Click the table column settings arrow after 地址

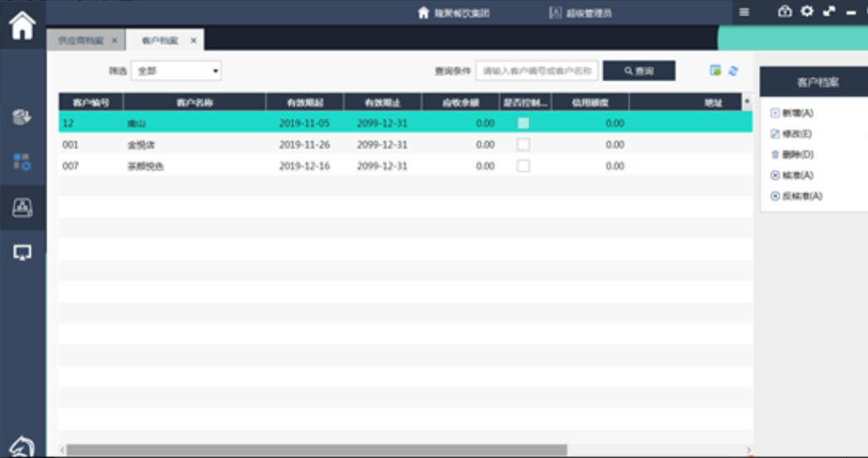[747, 101]
